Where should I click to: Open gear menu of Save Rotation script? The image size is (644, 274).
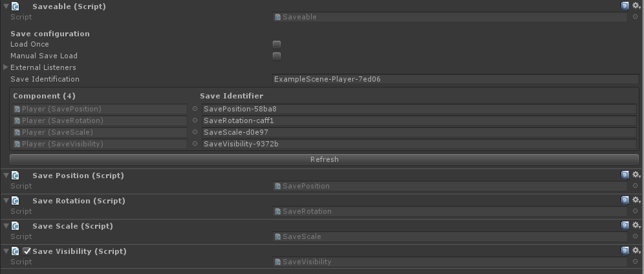click(636, 200)
